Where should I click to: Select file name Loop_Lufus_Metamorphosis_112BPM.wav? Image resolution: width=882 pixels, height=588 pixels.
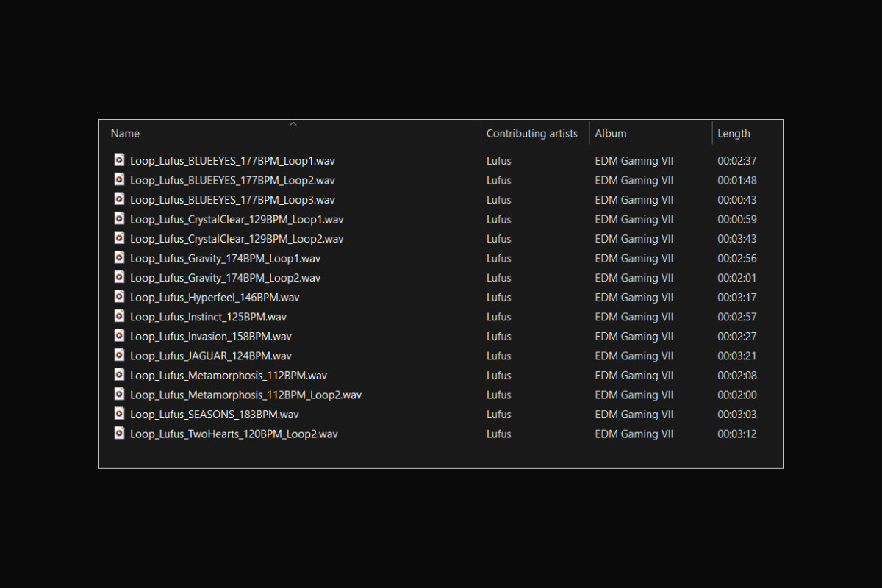pos(229,376)
